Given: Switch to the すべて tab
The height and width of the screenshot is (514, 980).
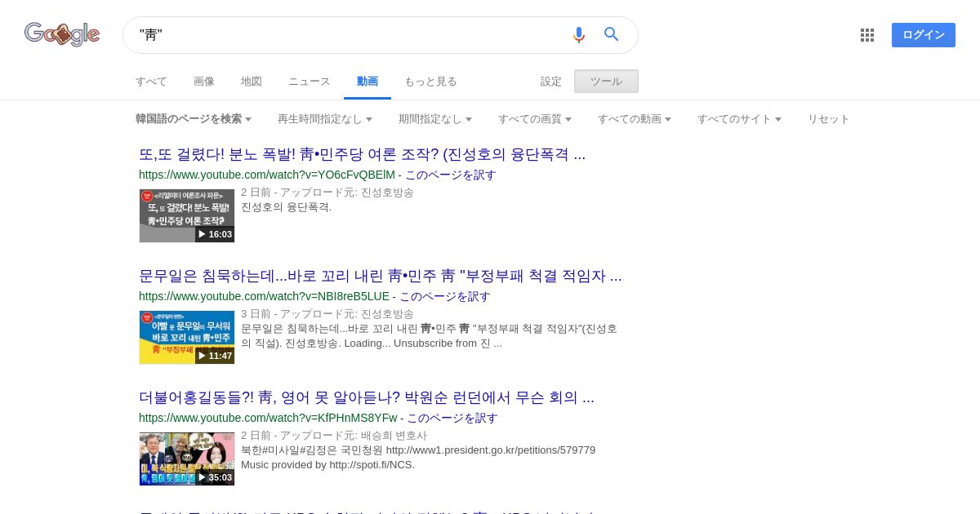Looking at the screenshot, I should [151, 82].
